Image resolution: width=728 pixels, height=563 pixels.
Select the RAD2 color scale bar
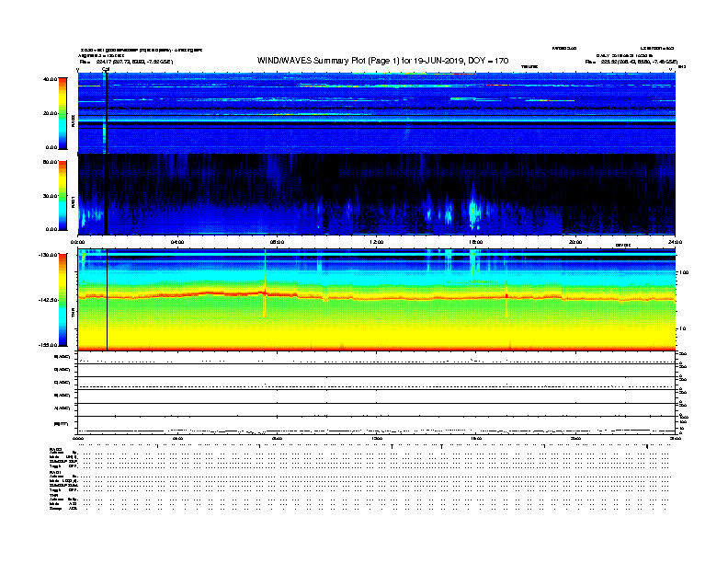[63, 113]
